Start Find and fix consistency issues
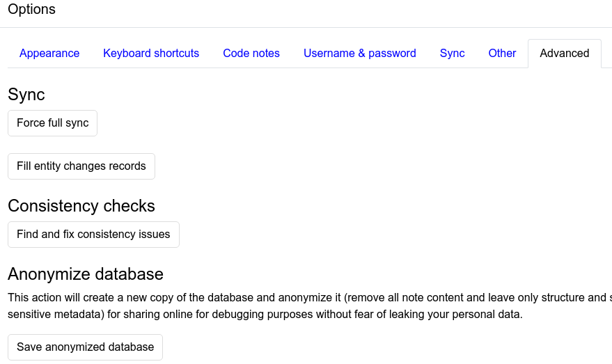The width and height of the screenshot is (612, 364). [94, 235]
